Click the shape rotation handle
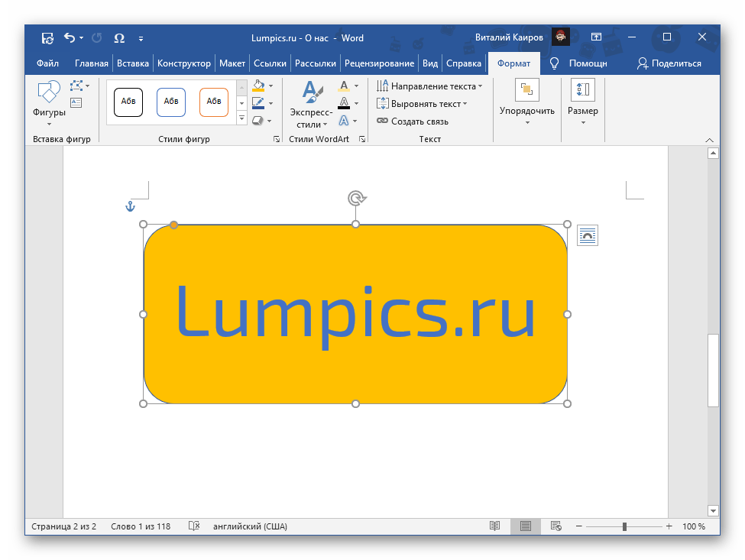This screenshot has width=745, height=560. coord(356,198)
